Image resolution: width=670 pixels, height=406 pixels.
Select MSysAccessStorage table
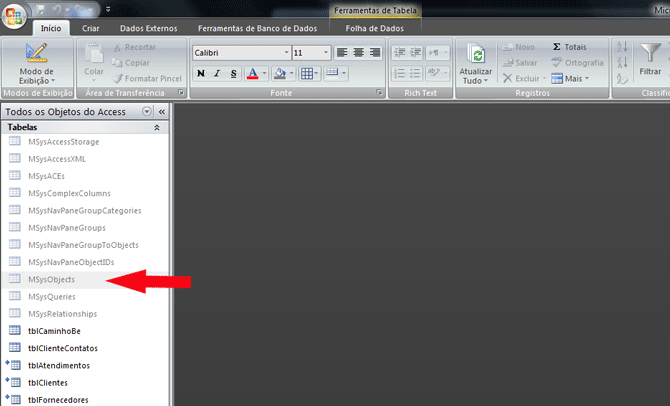coord(85,141)
